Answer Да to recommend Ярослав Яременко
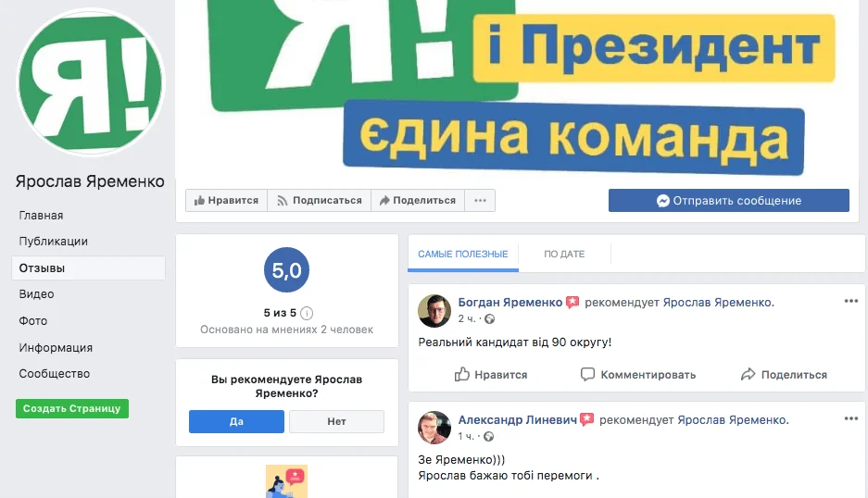 tap(236, 422)
